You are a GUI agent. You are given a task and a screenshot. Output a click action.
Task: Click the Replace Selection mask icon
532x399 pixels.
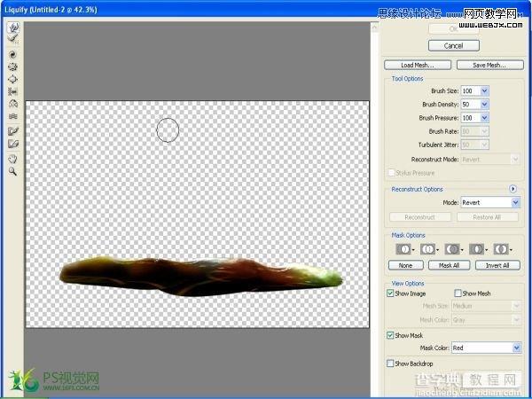pos(404,249)
